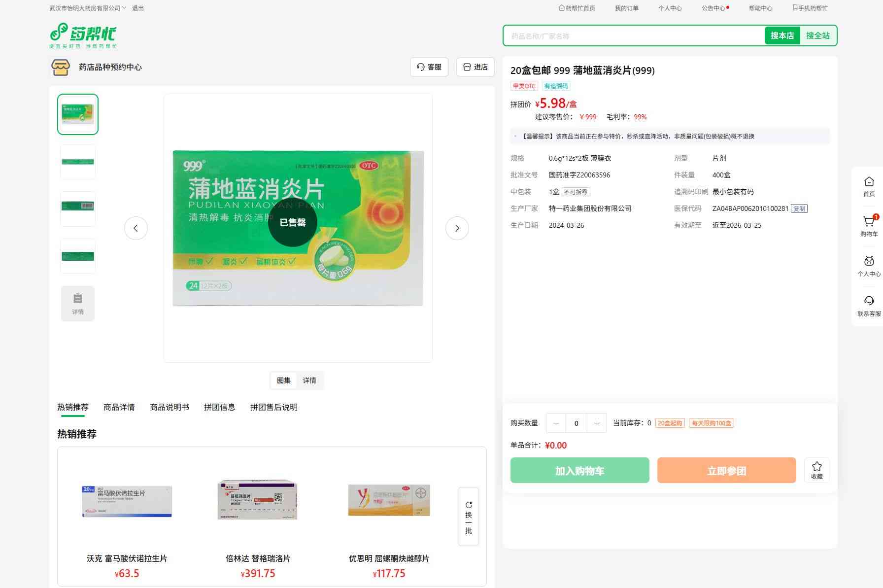This screenshot has width=883, height=588.
Task: Open 详情 thumbnail icon in gallery sidebar
Action: point(78,304)
